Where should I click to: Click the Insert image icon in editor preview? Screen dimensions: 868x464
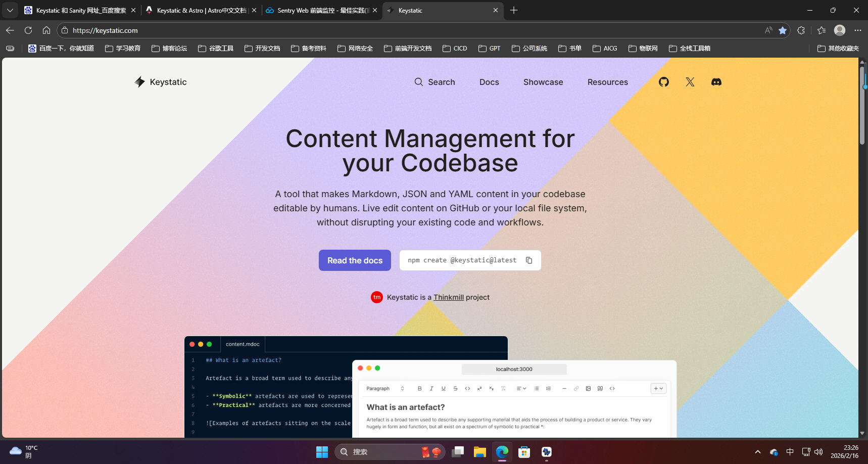click(588, 389)
